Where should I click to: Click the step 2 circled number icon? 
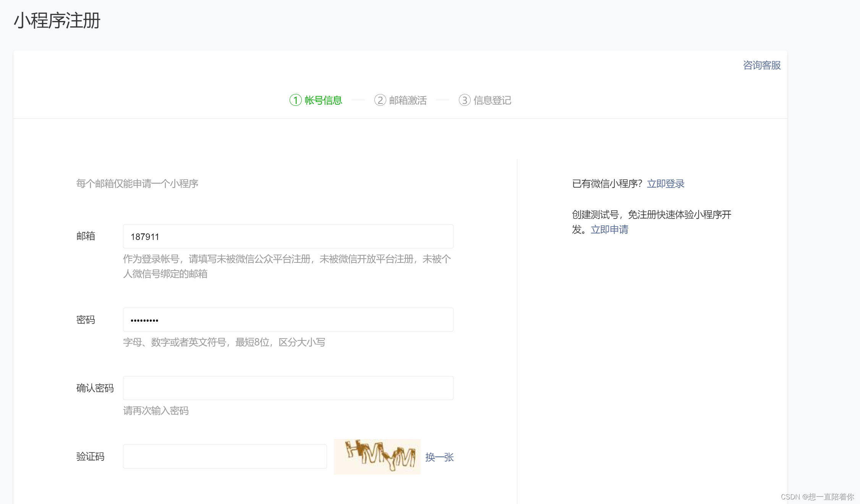coord(380,100)
